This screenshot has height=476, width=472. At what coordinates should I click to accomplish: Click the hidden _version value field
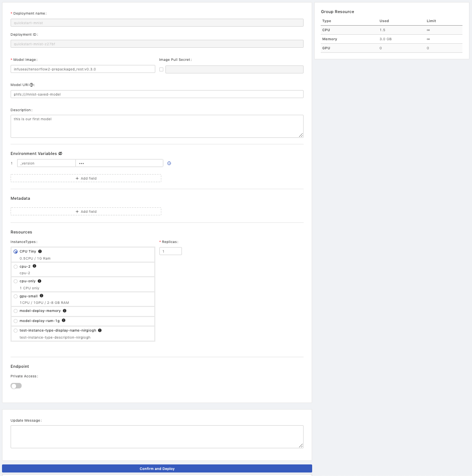pos(120,164)
